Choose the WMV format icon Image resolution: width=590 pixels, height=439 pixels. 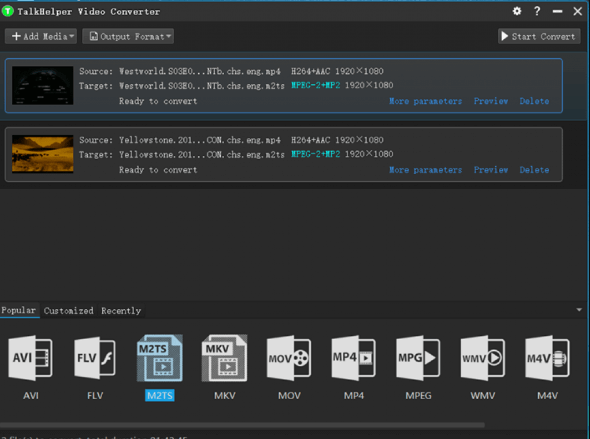[483, 358]
